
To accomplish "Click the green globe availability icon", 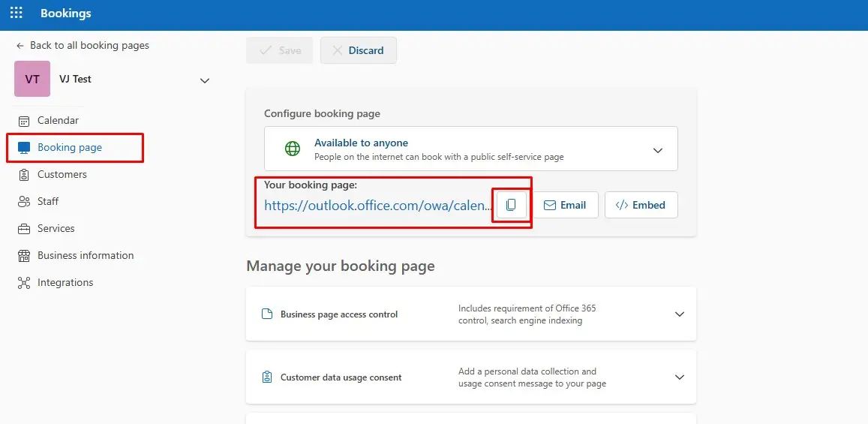I will pos(293,149).
